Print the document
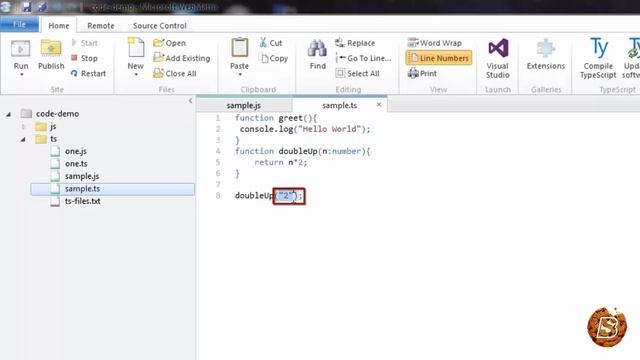Screen dimensions: 640x360 tap(422, 73)
